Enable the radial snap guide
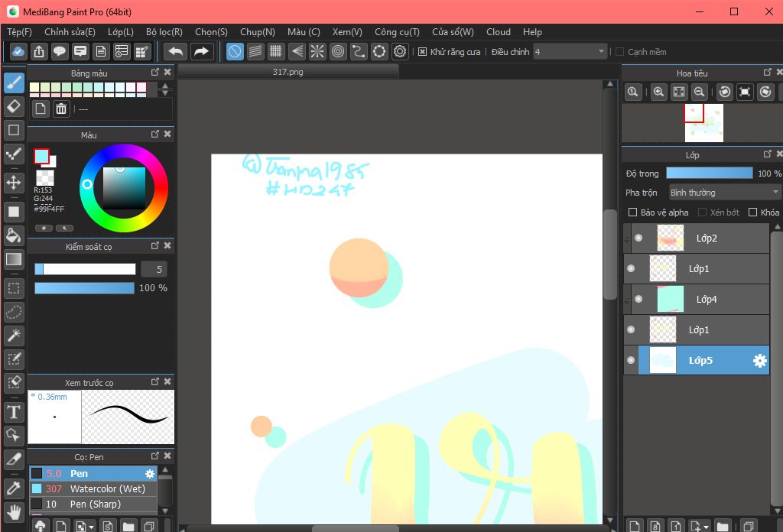The height and width of the screenshot is (532, 783). pos(317,51)
